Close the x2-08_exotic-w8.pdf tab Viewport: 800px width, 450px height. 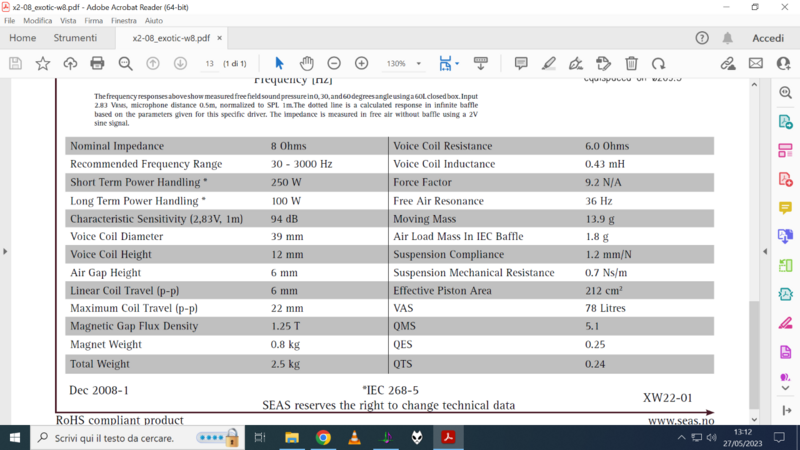click(220, 38)
